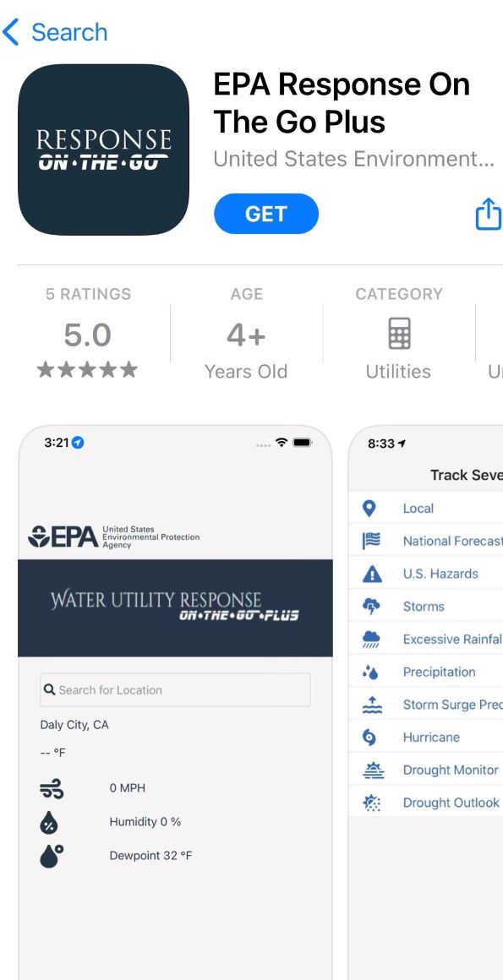Tap the National Forecast flag icon
This screenshot has height=980, width=503.
click(371, 542)
